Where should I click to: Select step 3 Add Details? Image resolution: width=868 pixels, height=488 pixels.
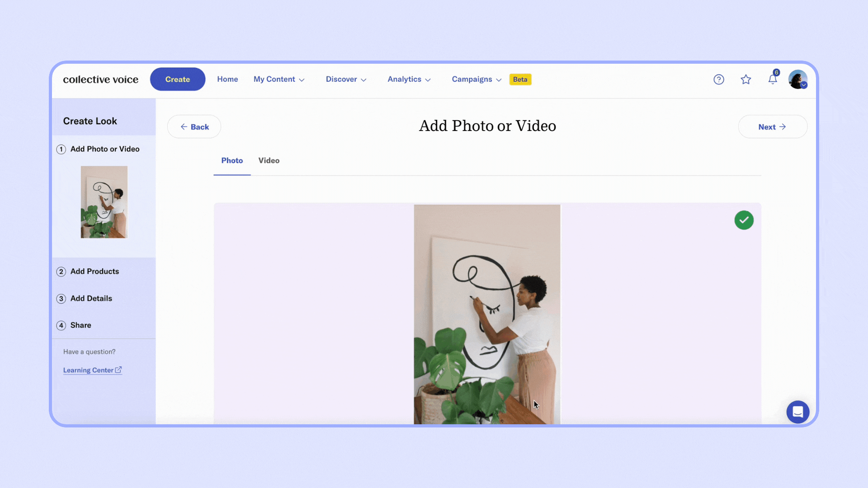85,299
